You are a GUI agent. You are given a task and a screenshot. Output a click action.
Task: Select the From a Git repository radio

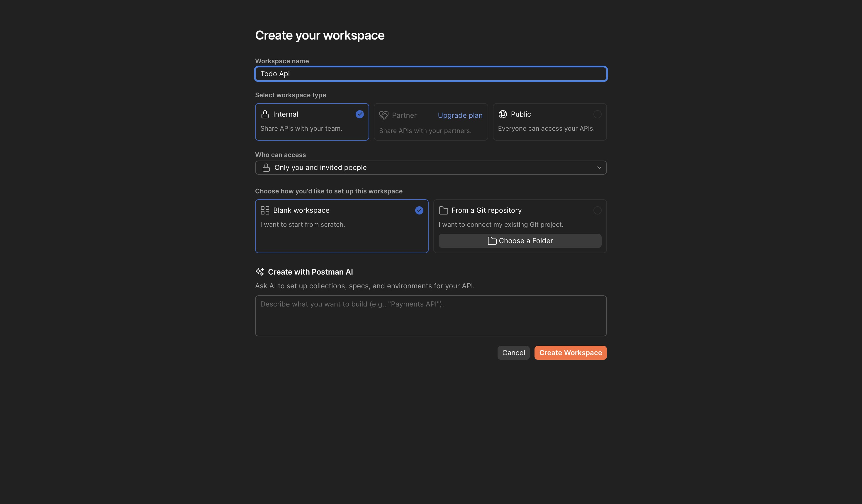coord(597,210)
